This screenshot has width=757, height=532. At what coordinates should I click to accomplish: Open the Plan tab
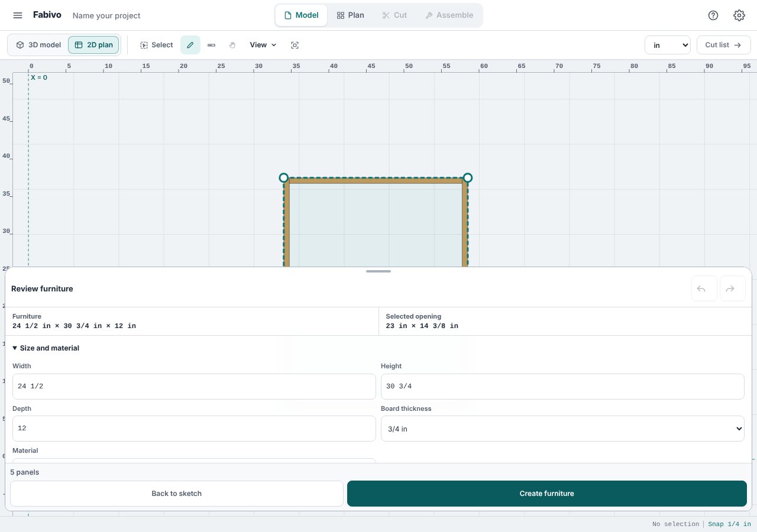pyautogui.click(x=350, y=15)
